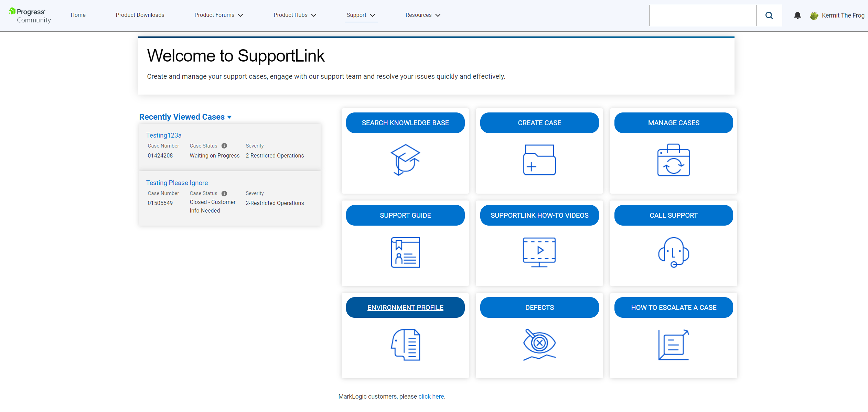Viewport: 868px width, 412px height.
Task: Go to the Home nav item
Action: [x=78, y=15]
